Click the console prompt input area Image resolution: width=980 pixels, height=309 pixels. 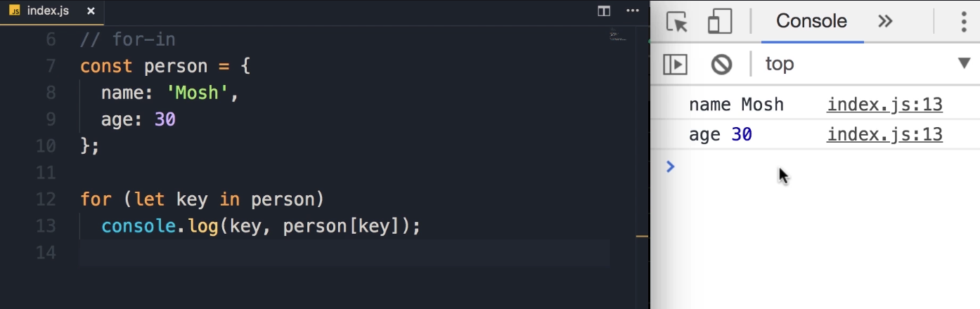(808, 167)
